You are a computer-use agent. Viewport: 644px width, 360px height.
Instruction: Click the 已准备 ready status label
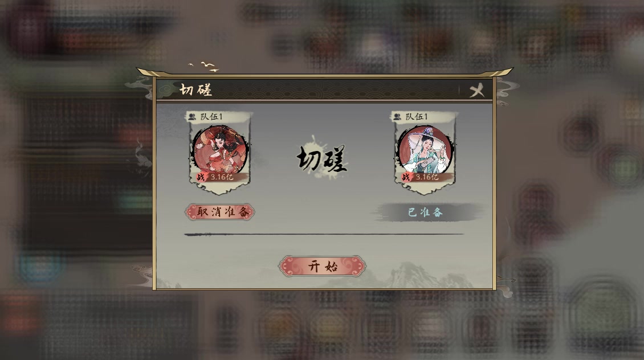(426, 212)
